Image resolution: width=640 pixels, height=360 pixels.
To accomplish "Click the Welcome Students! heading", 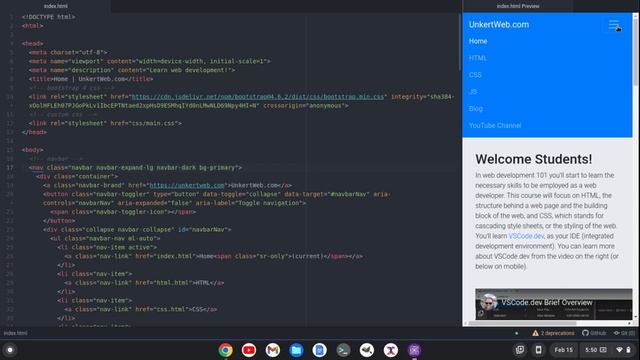I will pyautogui.click(x=533, y=159).
